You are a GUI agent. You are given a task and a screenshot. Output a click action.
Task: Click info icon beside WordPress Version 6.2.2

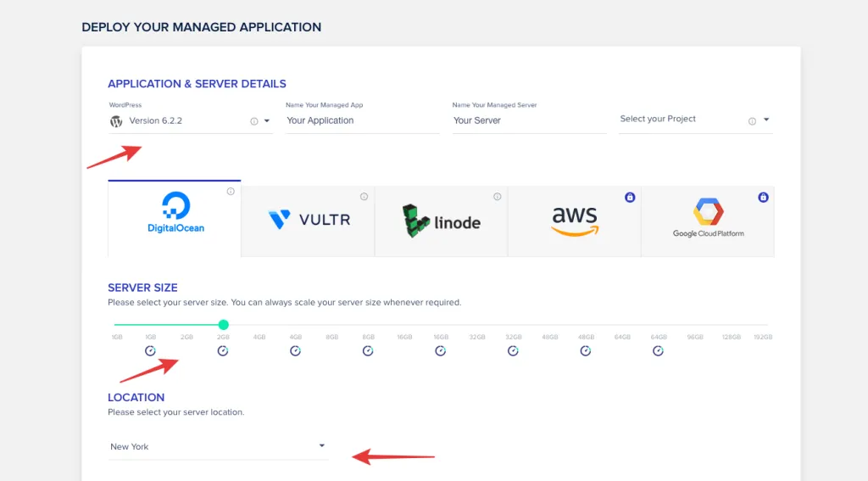tap(253, 121)
